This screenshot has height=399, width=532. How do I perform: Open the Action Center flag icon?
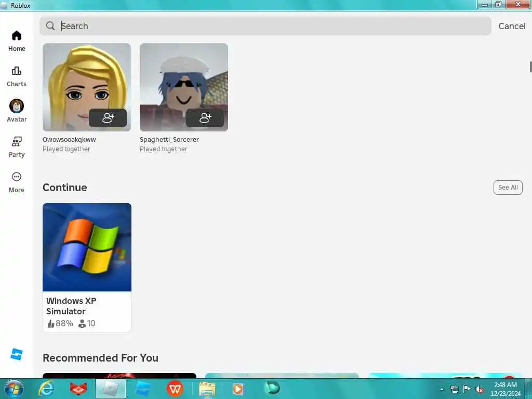467,389
